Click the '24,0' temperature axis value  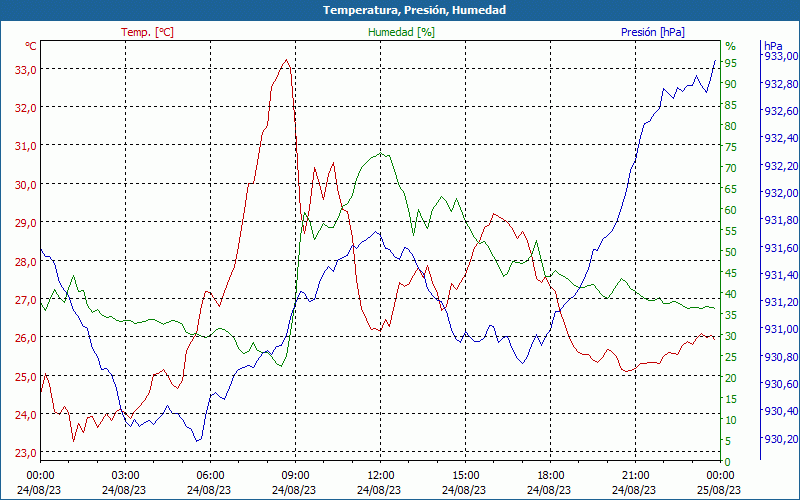click(x=25, y=415)
